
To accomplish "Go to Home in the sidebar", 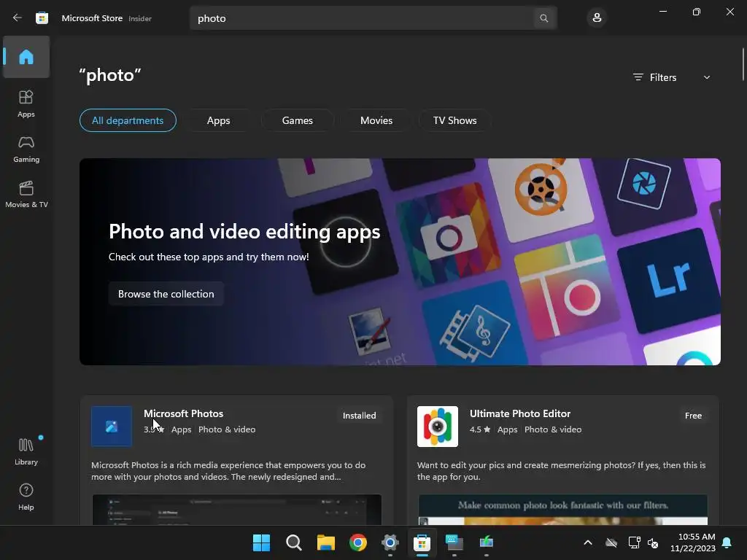I will [x=26, y=57].
